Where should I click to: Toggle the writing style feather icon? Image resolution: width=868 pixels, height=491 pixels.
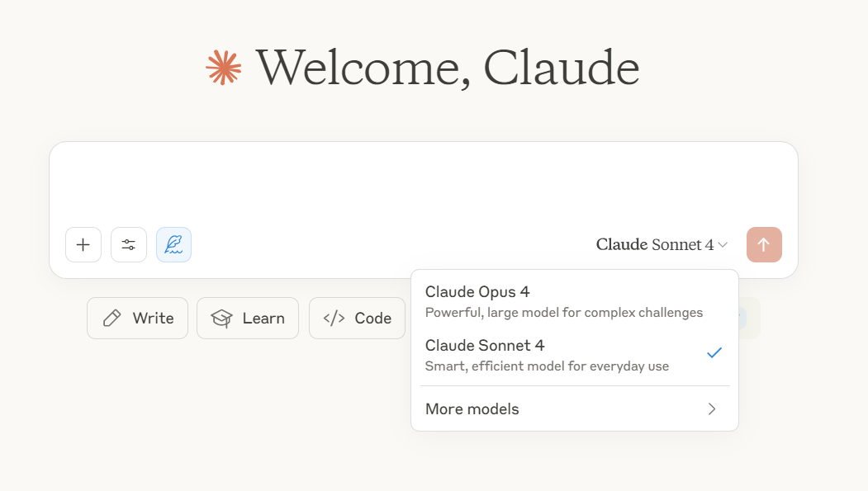[x=173, y=244]
